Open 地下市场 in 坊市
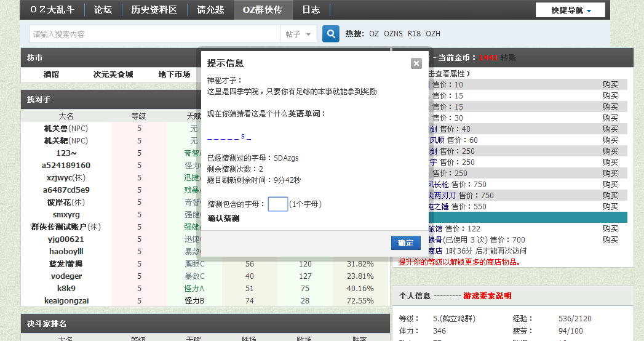Screen dimensions: 644x341 pos(175,74)
